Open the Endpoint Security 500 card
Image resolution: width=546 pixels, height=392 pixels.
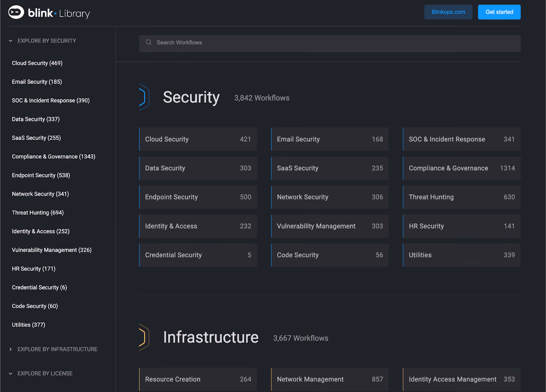[x=198, y=197]
